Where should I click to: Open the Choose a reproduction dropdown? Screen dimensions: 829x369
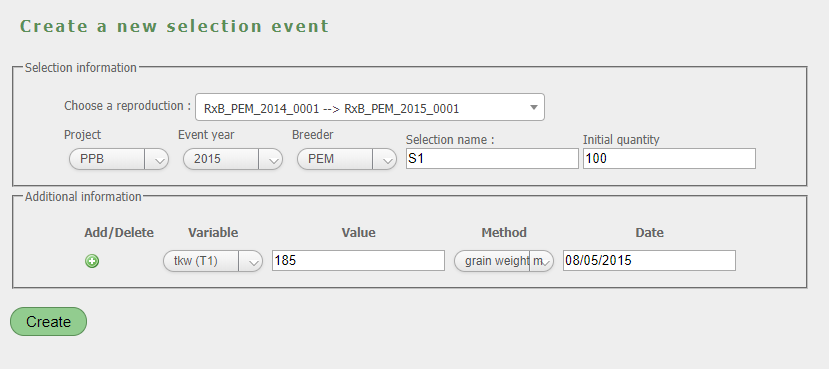pyautogui.click(x=370, y=107)
